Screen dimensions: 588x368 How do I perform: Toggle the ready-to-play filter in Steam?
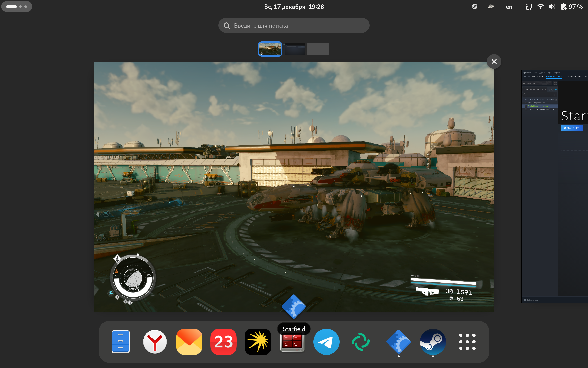[x=556, y=90]
